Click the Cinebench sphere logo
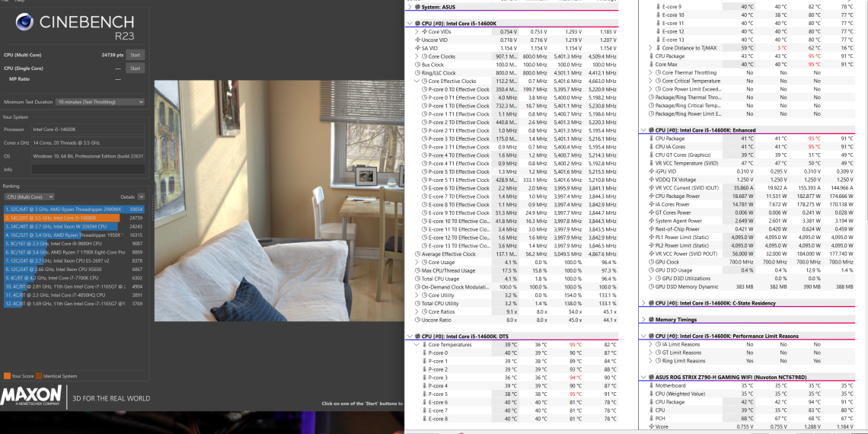The image size is (868, 434). coord(24,21)
